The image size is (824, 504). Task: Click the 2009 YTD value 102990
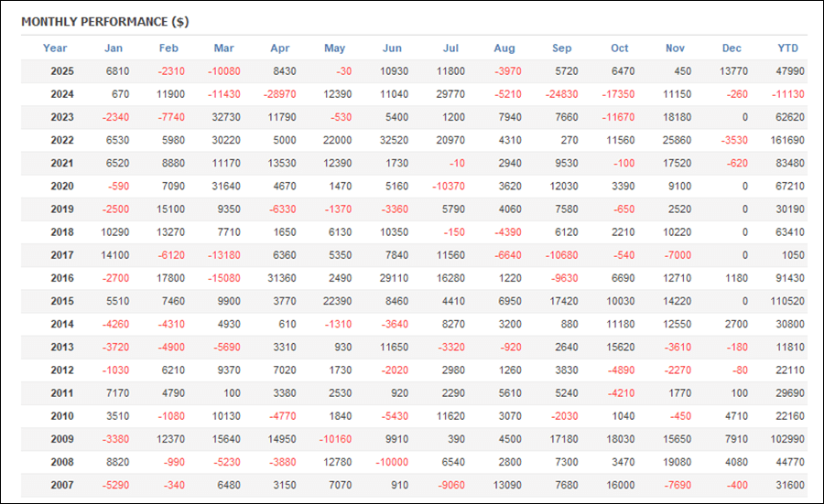(x=786, y=437)
